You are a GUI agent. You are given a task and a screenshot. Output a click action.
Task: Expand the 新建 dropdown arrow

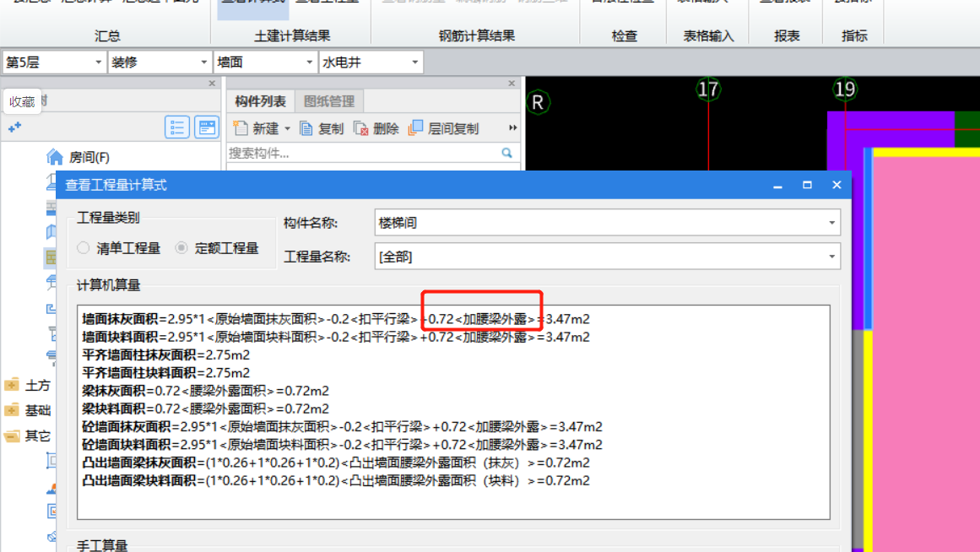[x=288, y=129]
